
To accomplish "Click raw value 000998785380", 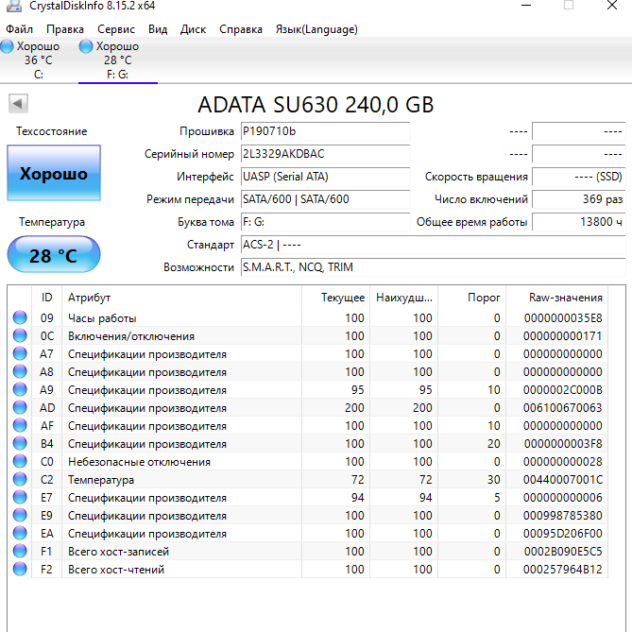I will (x=563, y=516).
